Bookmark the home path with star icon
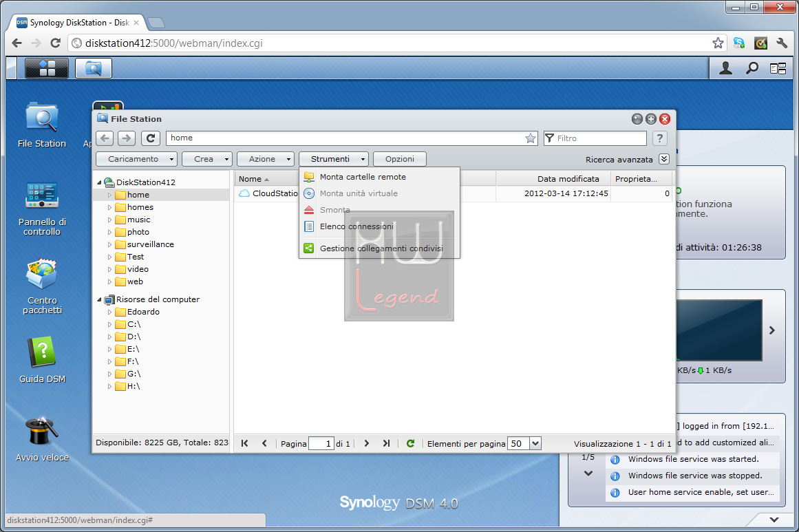Image resolution: width=799 pixels, height=532 pixels. pyautogui.click(x=531, y=138)
